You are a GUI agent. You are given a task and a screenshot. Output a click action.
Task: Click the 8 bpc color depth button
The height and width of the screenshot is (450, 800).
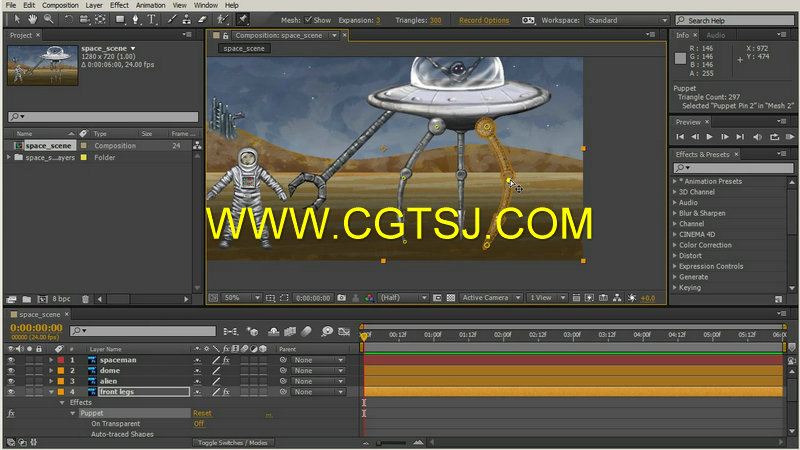61,299
